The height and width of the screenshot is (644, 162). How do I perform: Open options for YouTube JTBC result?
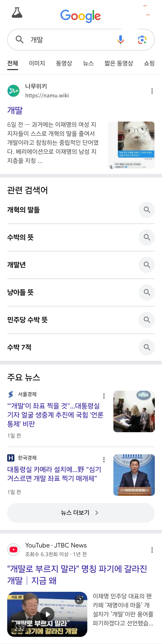coord(152,550)
